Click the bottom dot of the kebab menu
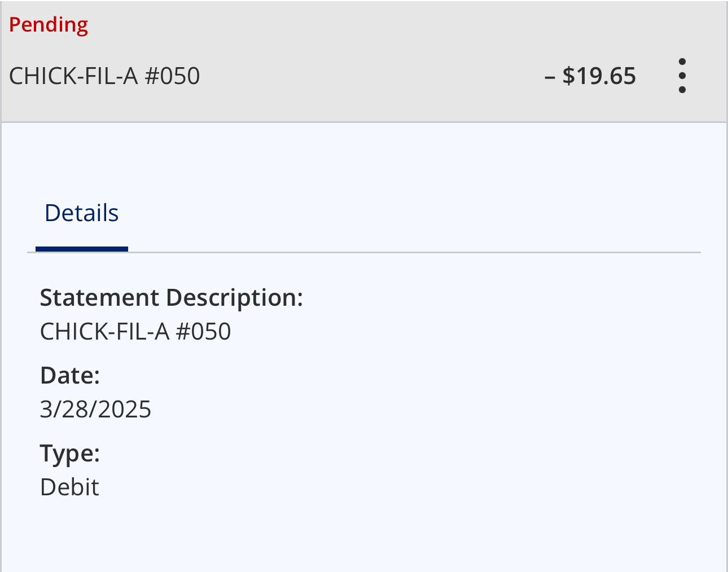This screenshot has width=728, height=572. (682, 90)
